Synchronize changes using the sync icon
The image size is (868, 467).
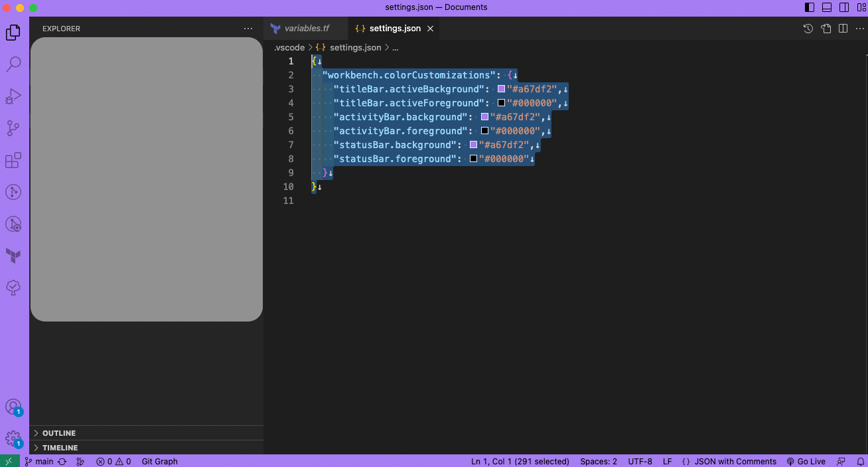click(x=62, y=462)
